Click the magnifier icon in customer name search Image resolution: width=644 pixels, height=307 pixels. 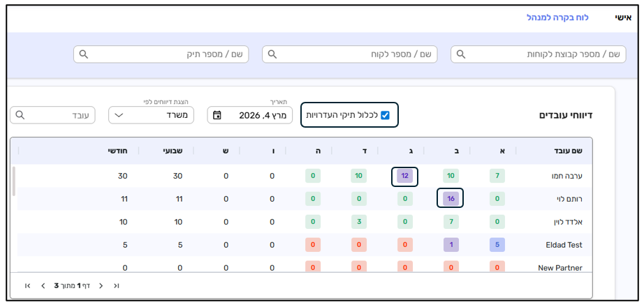click(x=272, y=54)
